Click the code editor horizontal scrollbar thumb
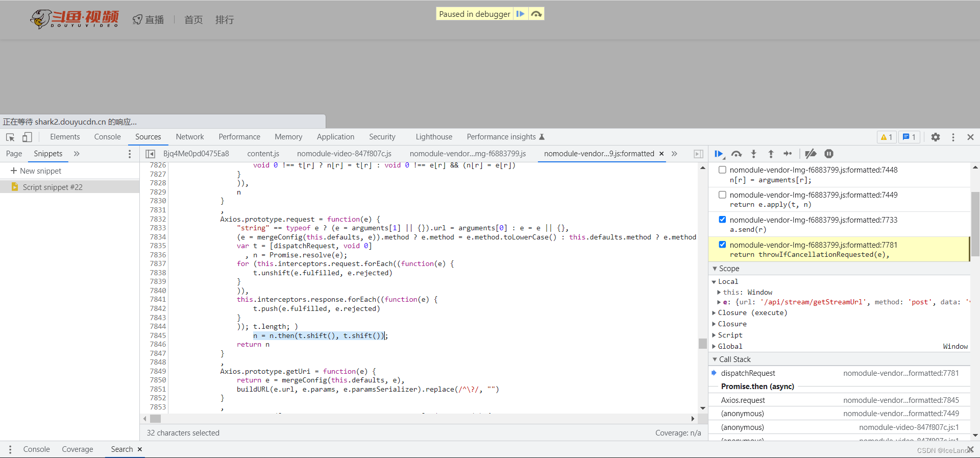980x458 pixels. point(156,419)
